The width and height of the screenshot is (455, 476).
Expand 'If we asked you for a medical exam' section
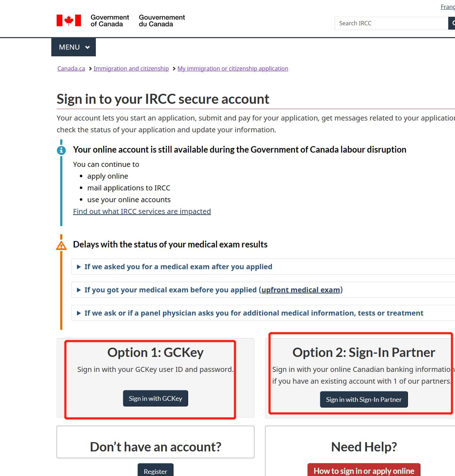178,267
